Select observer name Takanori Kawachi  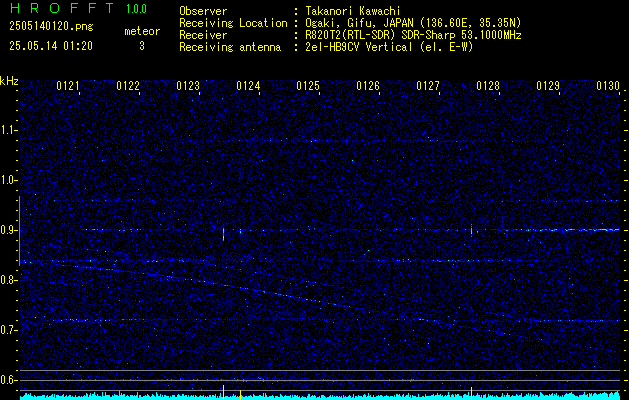pyautogui.click(x=351, y=11)
